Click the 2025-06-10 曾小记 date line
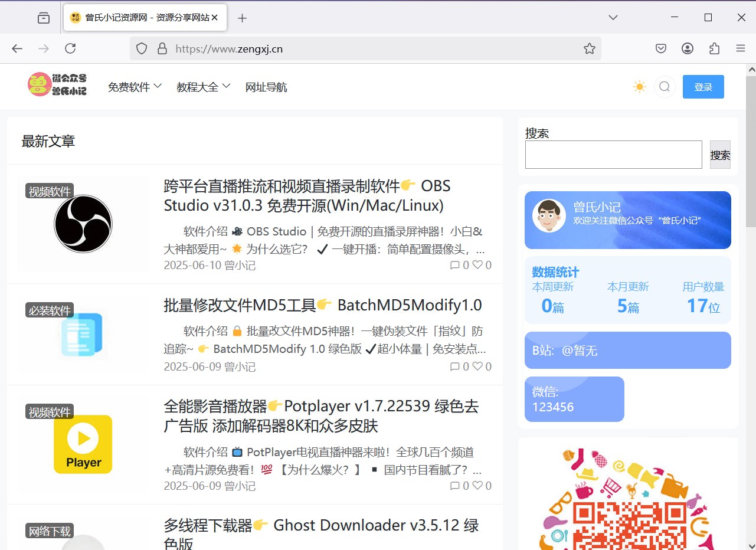The width and height of the screenshot is (756, 550). [x=210, y=265]
